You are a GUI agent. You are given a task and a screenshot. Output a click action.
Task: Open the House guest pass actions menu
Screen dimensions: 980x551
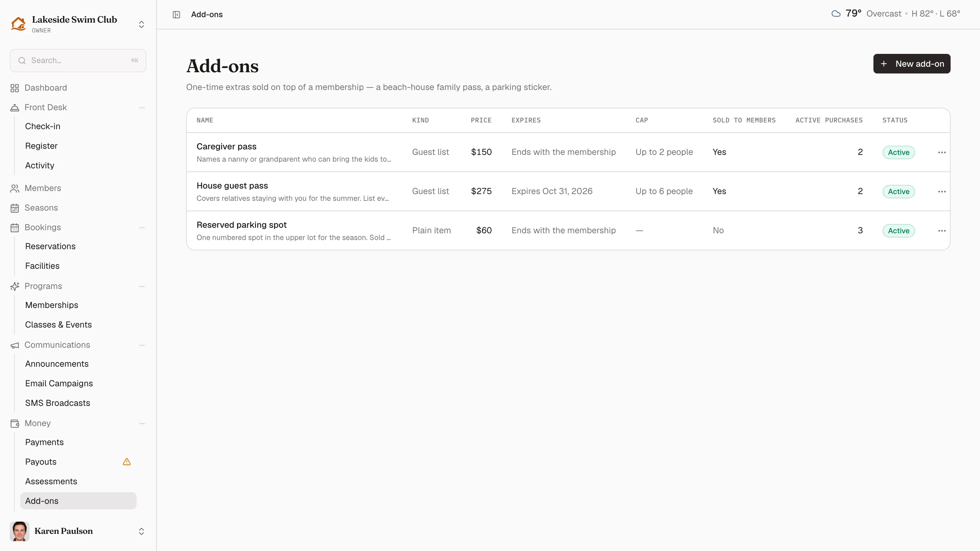[x=942, y=192]
